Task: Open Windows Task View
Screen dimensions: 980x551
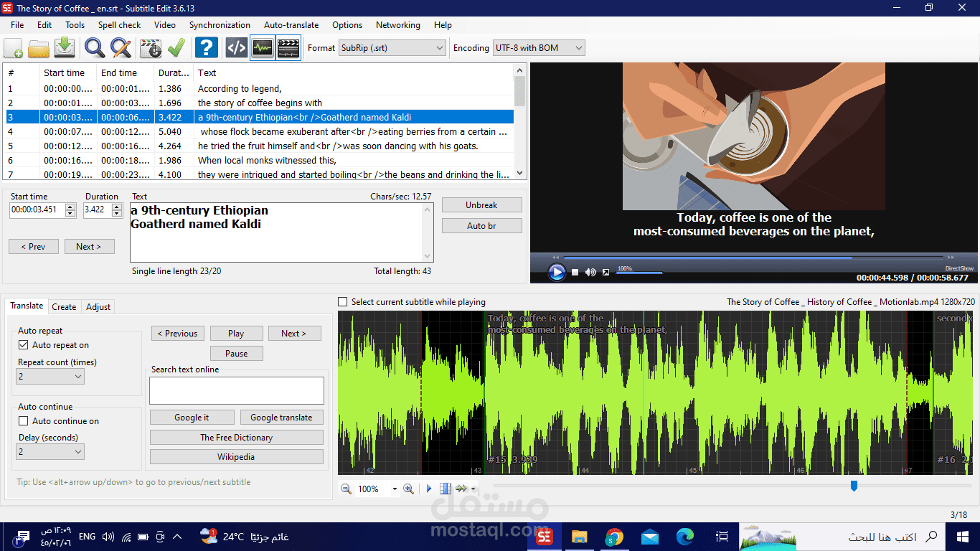Action: click(x=721, y=537)
